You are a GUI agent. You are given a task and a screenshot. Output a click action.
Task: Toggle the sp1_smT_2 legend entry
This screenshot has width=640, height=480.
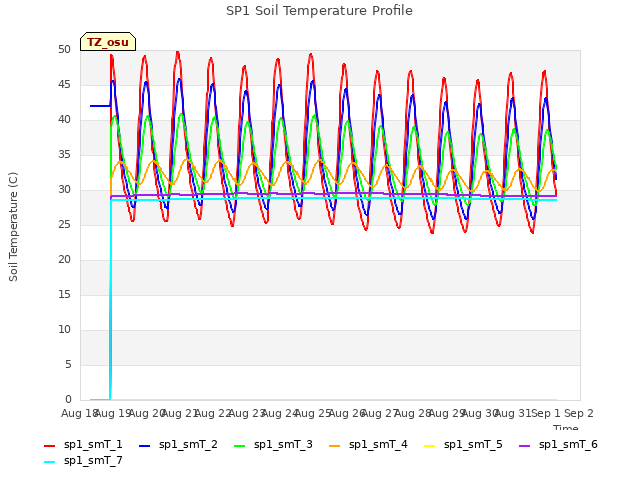tap(178, 444)
